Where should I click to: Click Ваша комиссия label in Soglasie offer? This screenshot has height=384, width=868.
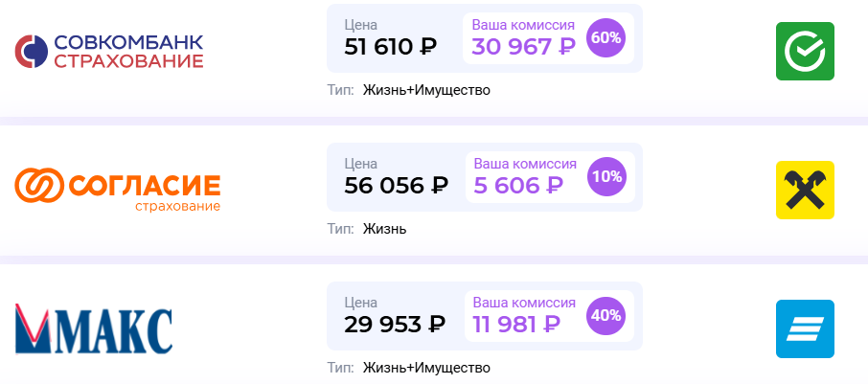point(524,164)
